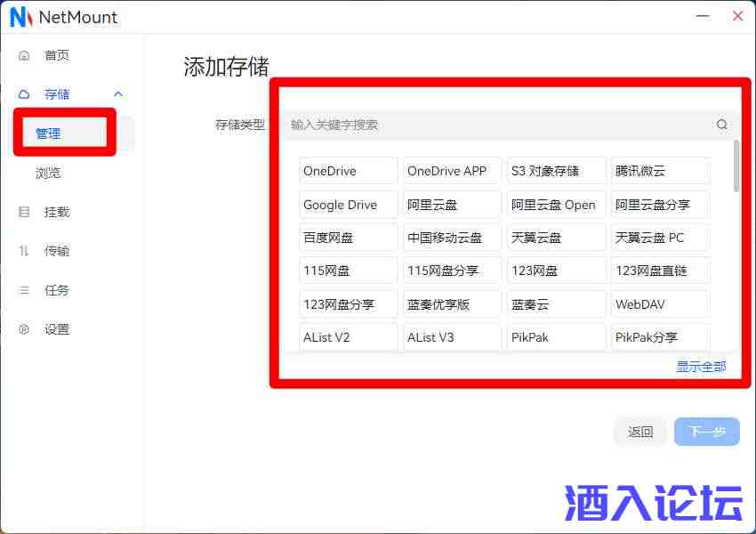Click the storage type search field
The height and width of the screenshot is (534, 756).
tap(510, 125)
